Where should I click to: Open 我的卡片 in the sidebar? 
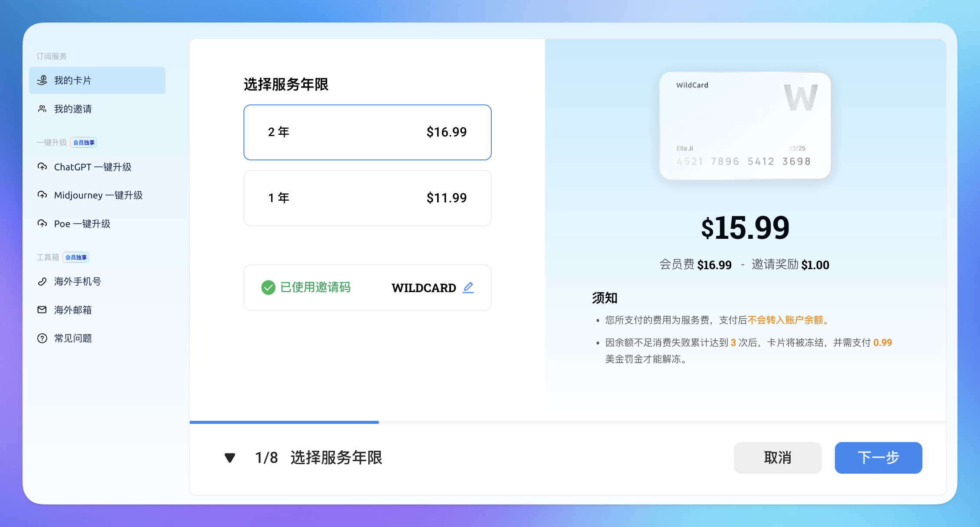coord(97,80)
